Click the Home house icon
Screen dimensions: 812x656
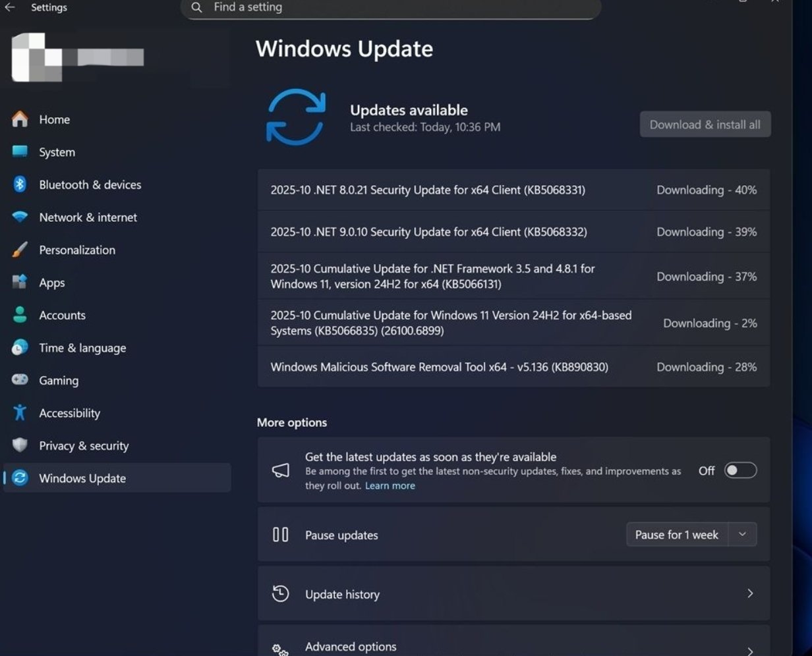(20, 119)
